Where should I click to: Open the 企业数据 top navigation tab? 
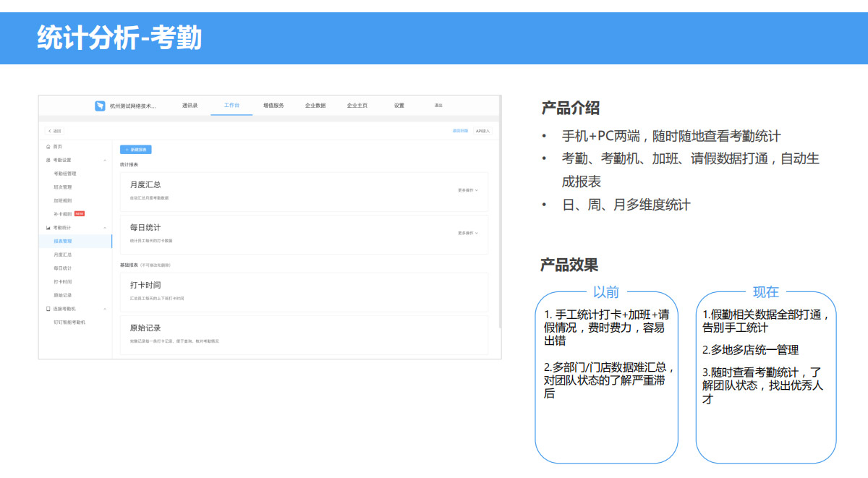pyautogui.click(x=315, y=106)
